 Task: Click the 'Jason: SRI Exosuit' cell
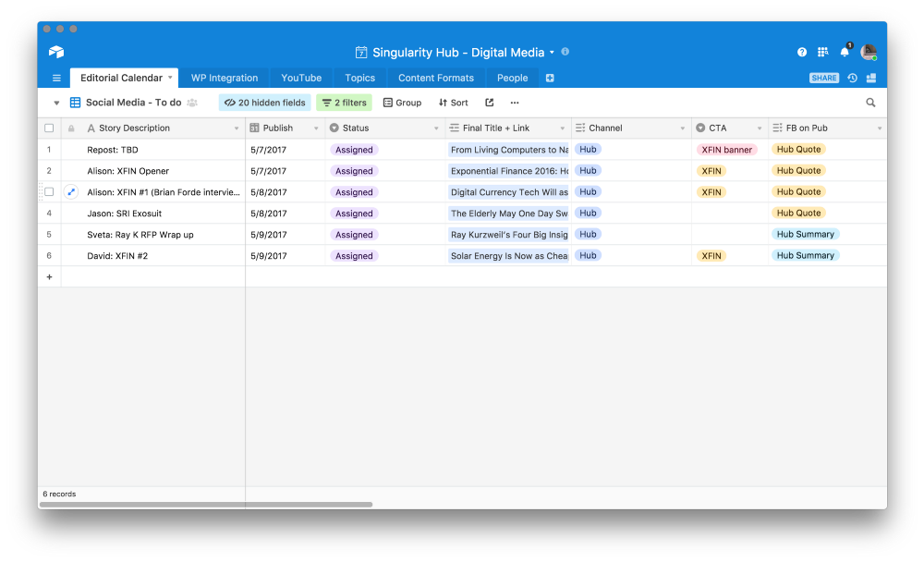pyautogui.click(x=153, y=214)
